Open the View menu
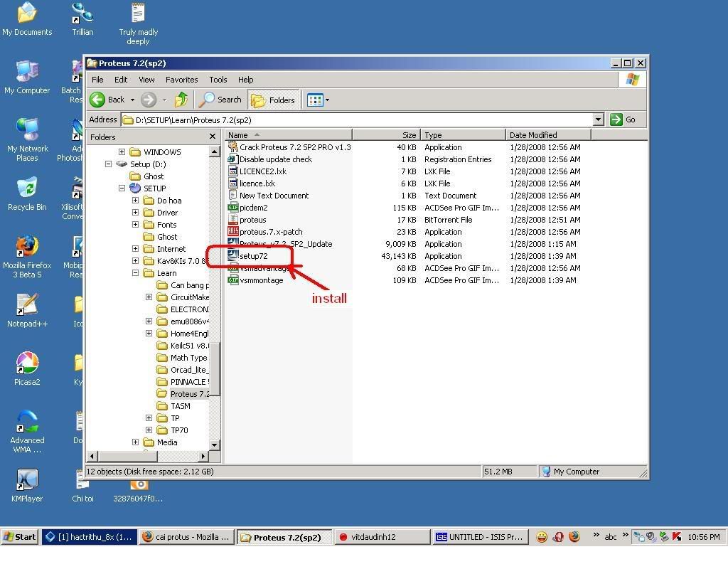Image resolution: width=728 pixels, height=569 pixels. click(x=146, y=80)
